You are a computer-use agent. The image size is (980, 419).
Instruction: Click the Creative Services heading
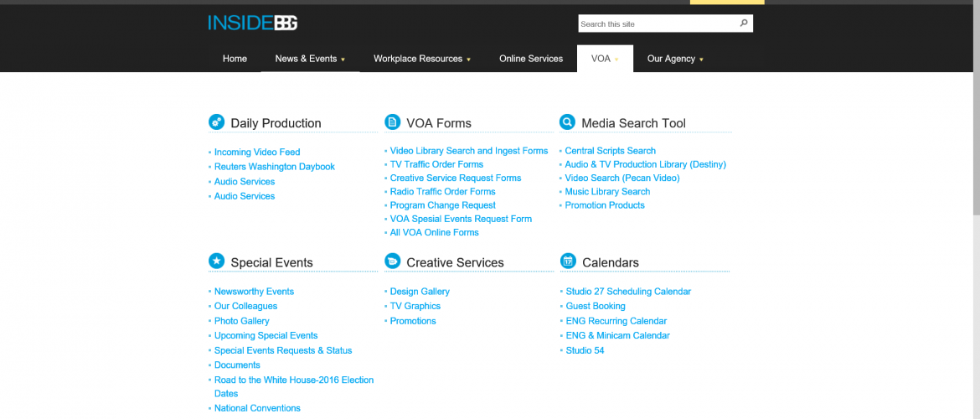coord(455,262)
